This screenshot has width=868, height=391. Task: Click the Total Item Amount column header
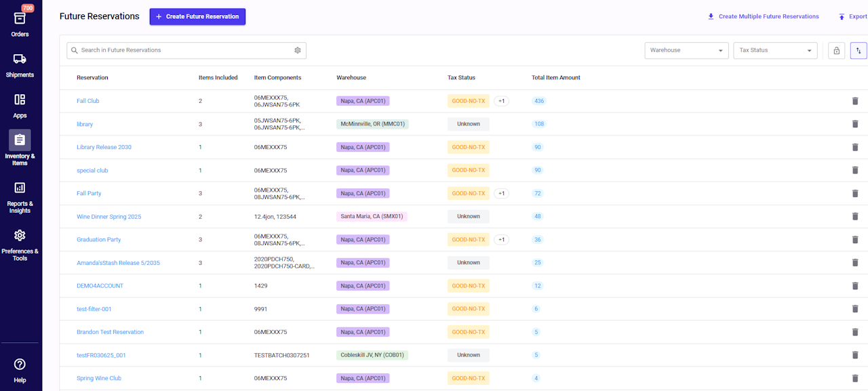click(x=555, y=78)
